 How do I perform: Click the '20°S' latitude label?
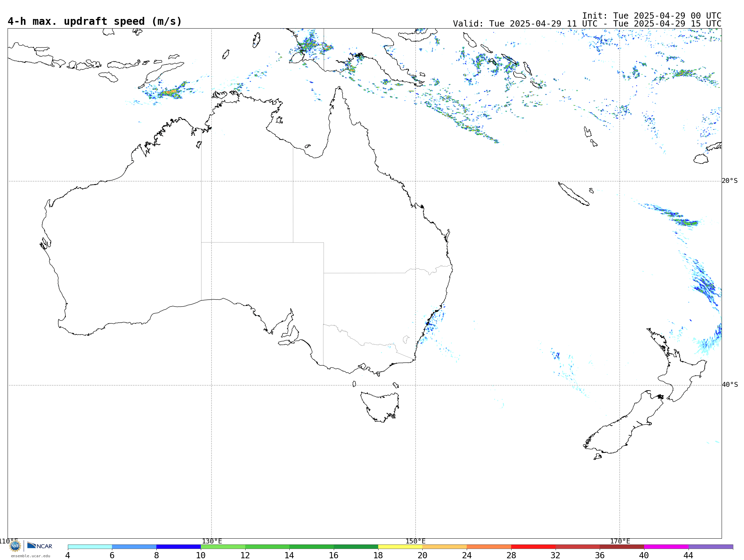(x=730, y=181)
